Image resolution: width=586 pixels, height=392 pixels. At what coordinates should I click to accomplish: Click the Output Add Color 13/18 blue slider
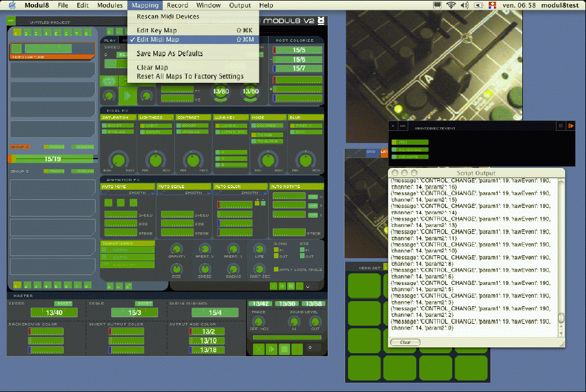[x=207, y=350]
